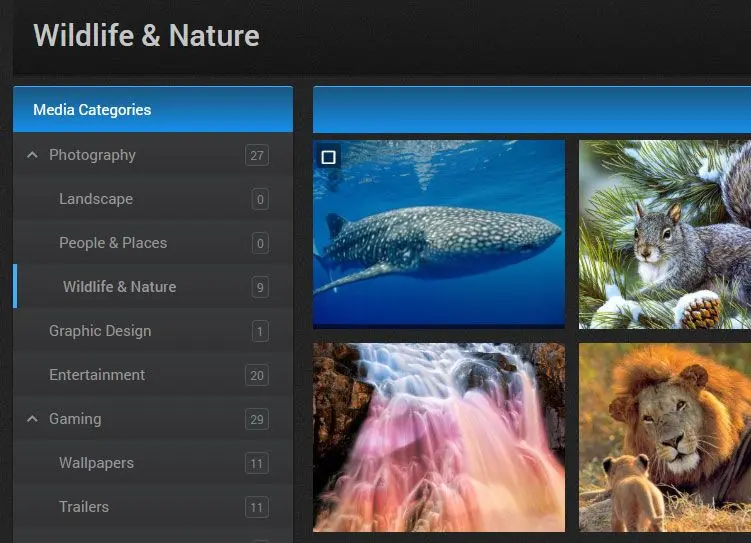Screen dimensions: 751x543
Task: Collapse the Photography category chevron
Action: [x=32, y=155]
